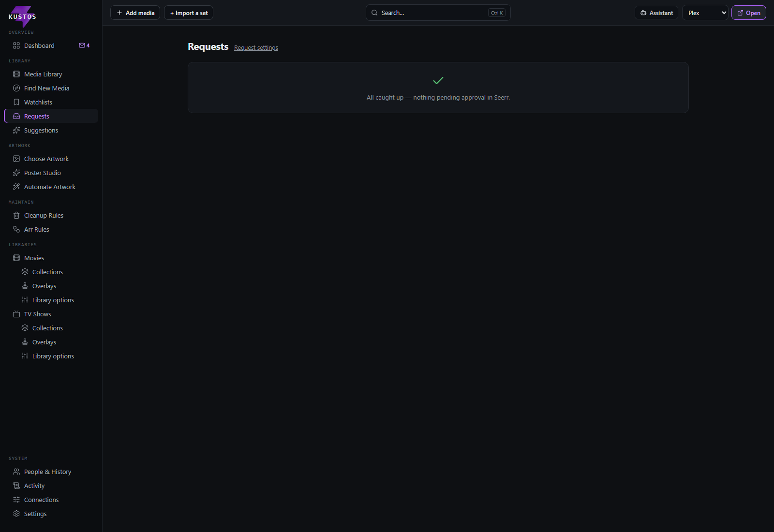Focus the Search input field
The image size is (774, 532).
[x=438, y=13]
